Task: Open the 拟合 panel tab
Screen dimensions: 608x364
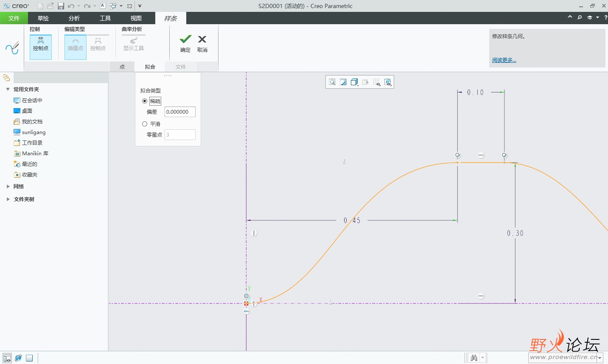Action: (x=150, y=67)
